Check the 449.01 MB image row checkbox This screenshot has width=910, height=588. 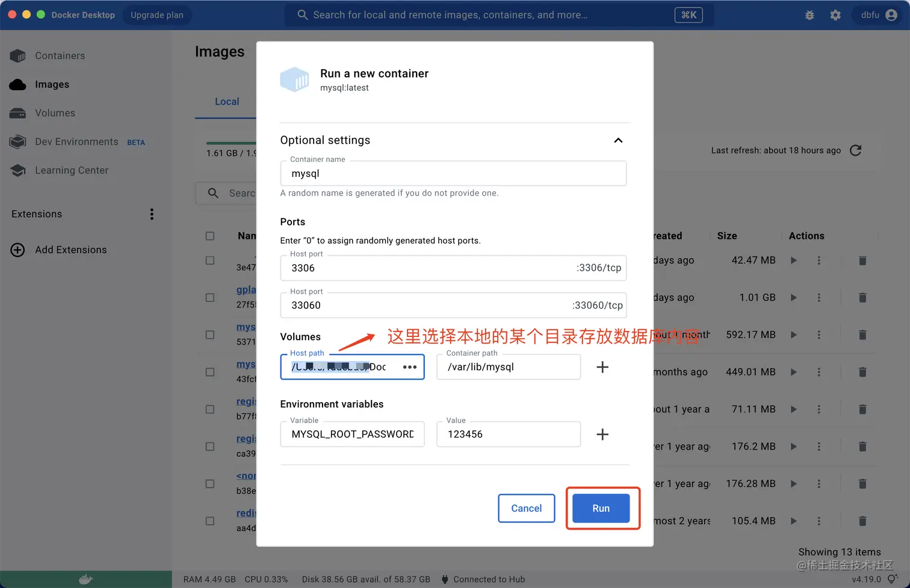coord(210,373)
